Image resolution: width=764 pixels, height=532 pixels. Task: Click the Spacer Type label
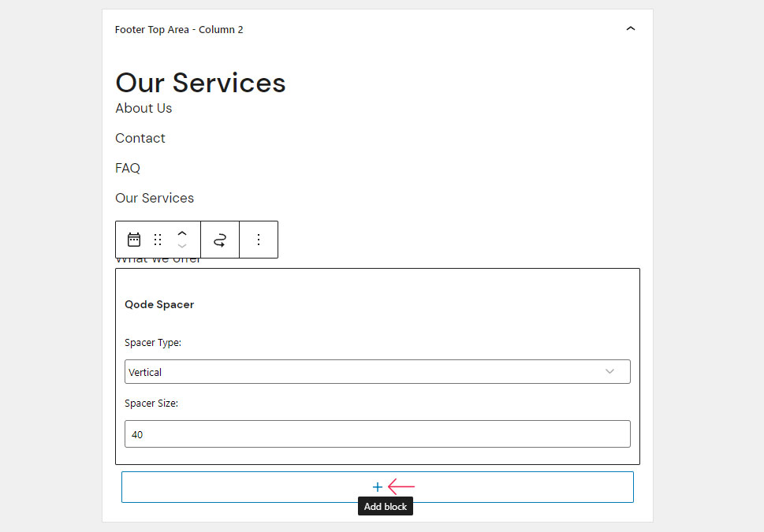pos(153,343)
